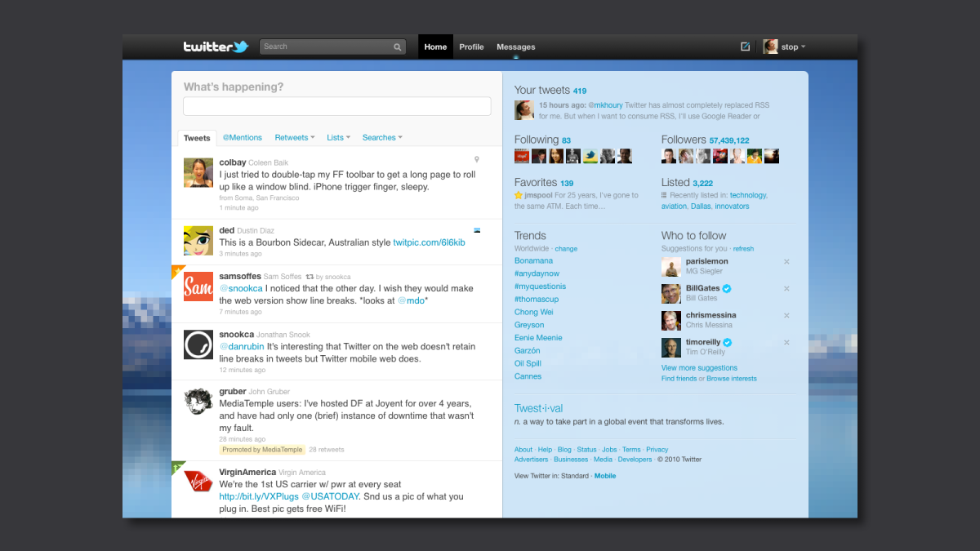Switch to the @Mentions tab

(x=243, y=138)
